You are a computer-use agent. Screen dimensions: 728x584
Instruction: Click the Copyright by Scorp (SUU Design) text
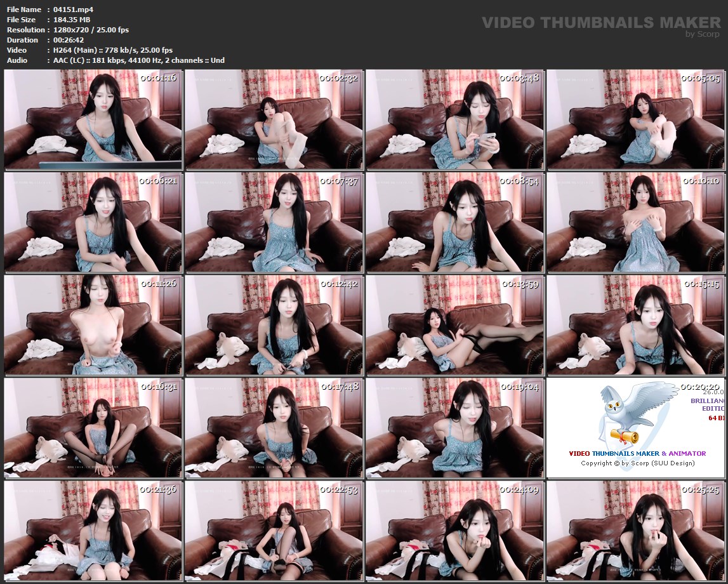(637, 463)
